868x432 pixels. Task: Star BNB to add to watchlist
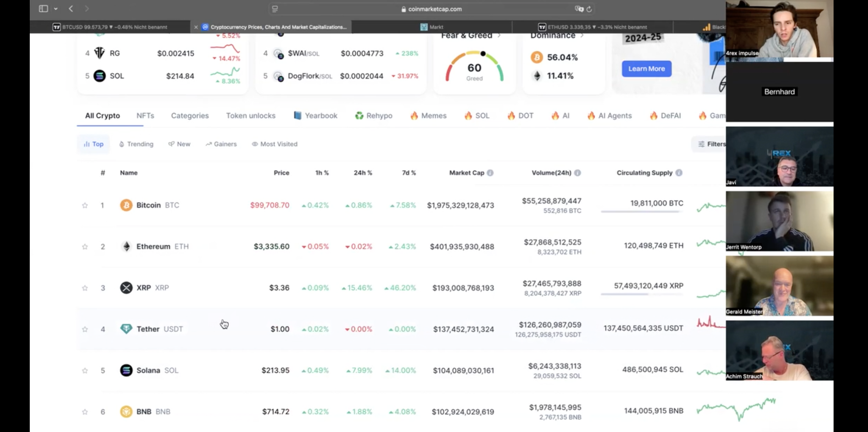tap(85, 412)
